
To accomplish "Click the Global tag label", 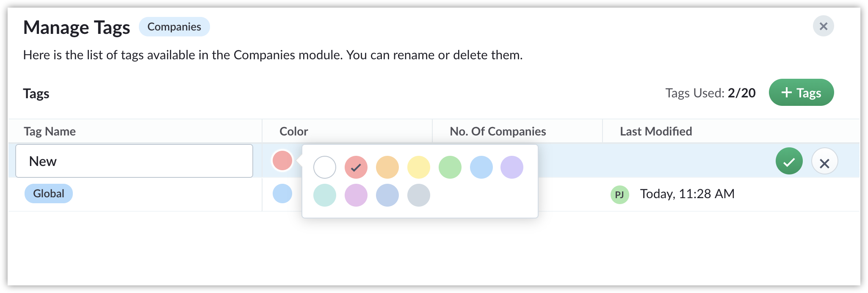I will 49,193.
